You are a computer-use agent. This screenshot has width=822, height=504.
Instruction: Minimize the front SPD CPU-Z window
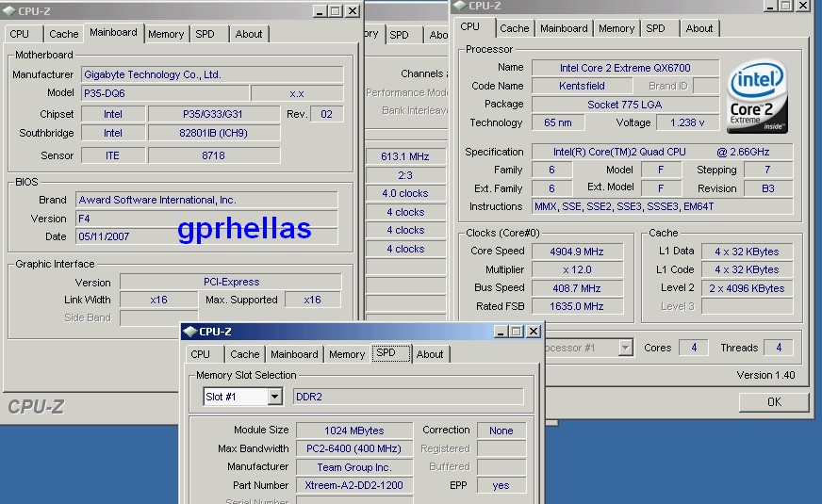coord(501,331)
